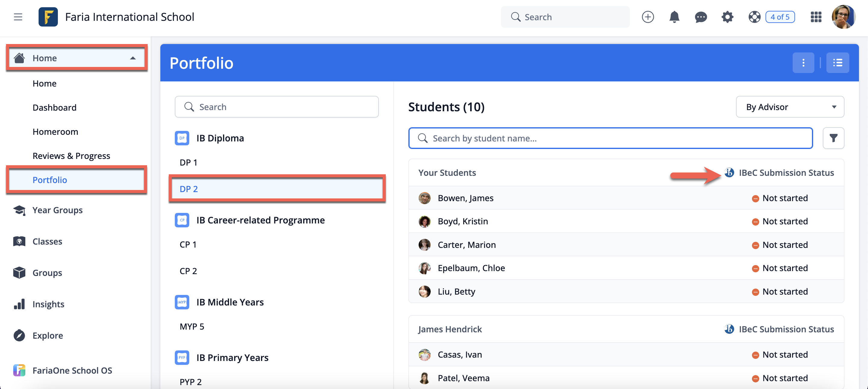This screenshot has width=868, height=389.
Task: Click the IB Diploma DP icon
Action: click(x=182, y=138)
